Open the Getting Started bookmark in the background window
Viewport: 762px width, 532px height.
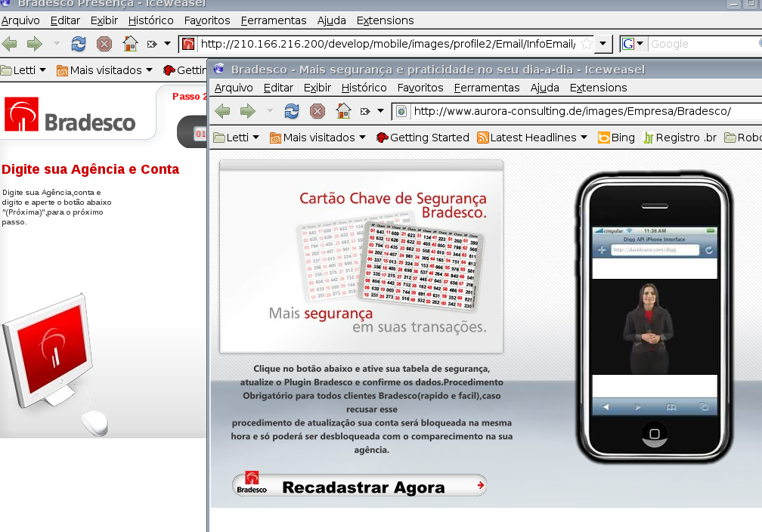184,70
